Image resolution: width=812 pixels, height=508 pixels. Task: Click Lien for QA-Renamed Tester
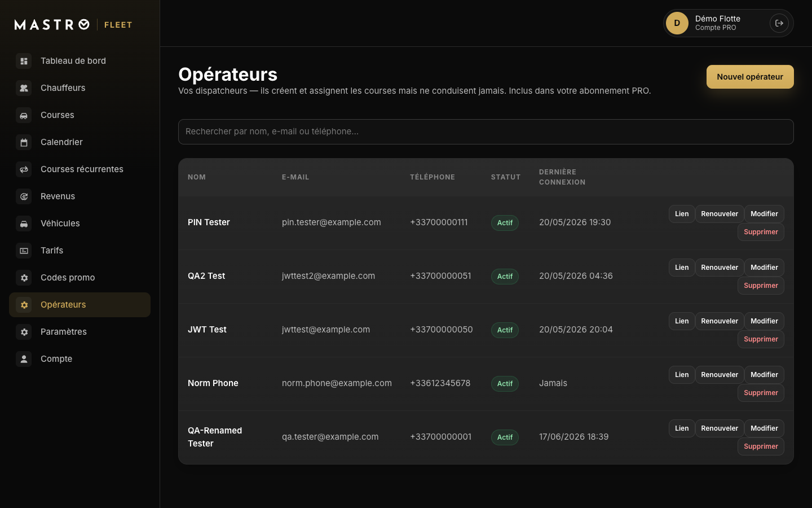[682, 428]
